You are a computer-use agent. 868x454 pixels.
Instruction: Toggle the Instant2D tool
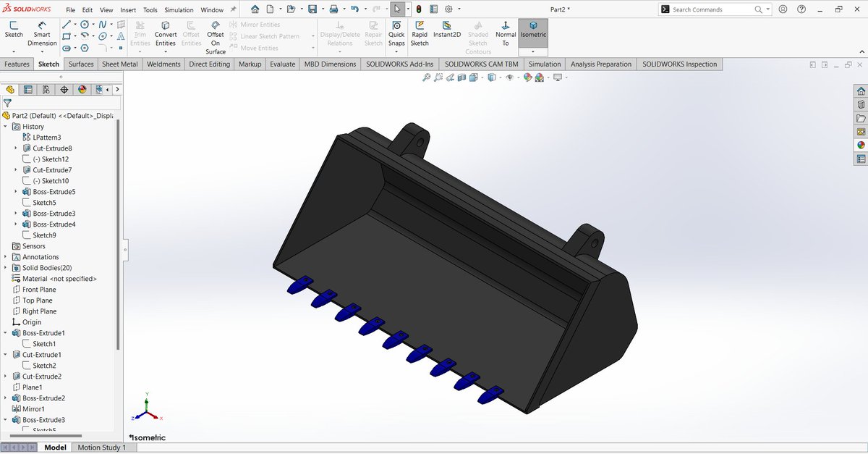[447, 30]
